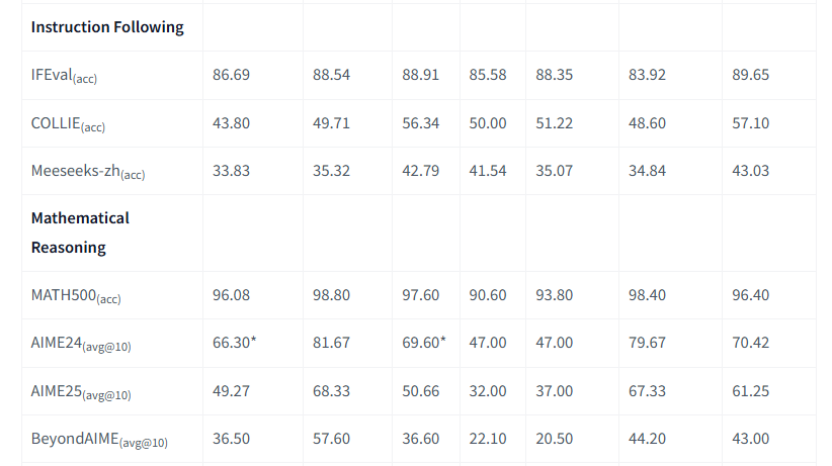The image size is (832, 466).
Task: Select the AIME24 score 81.67
Action: point(331,343)
